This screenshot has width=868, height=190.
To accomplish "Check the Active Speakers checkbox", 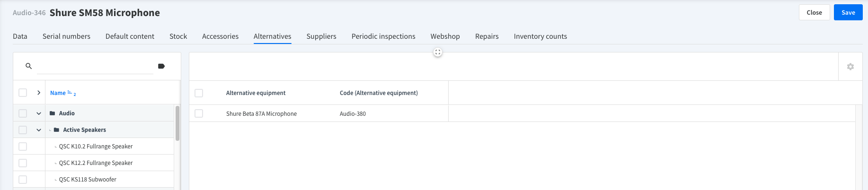I will [x=23, y=130].
